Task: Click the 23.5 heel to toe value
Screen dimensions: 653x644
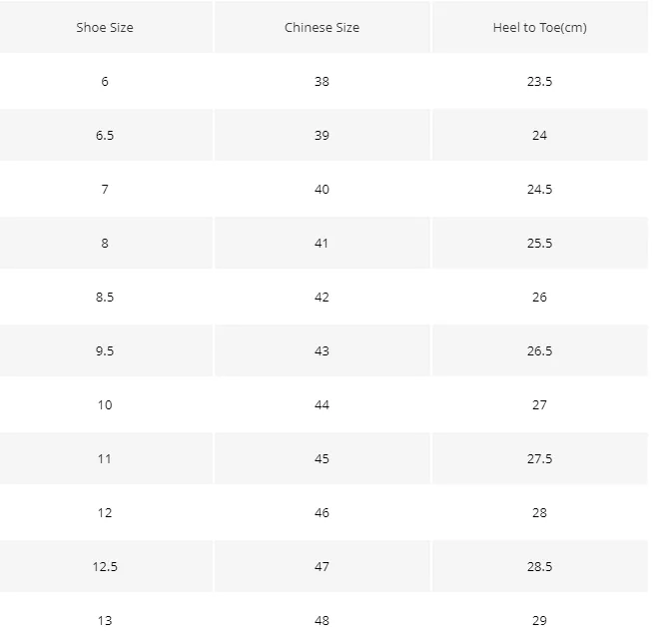Action: tap(540, 81)
